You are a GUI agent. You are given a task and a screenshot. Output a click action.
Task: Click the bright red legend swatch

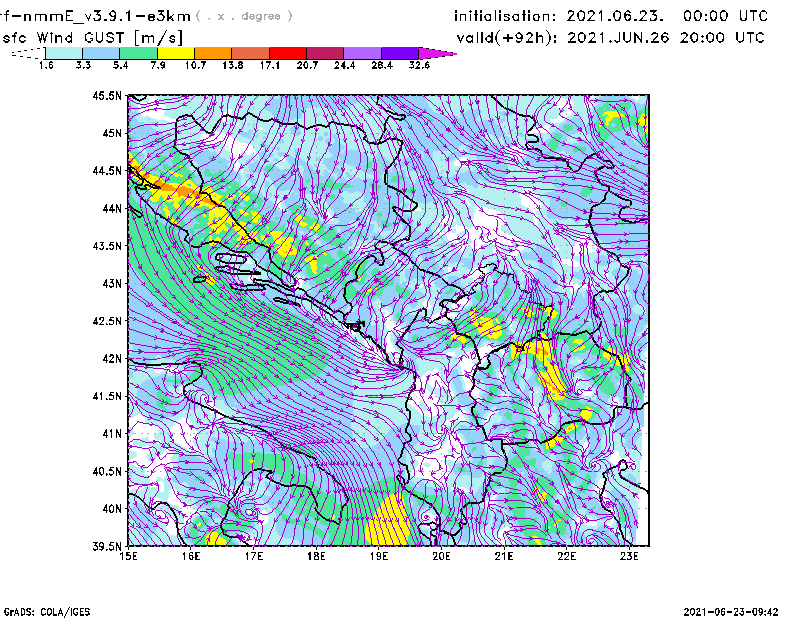(x=288, y=53)
